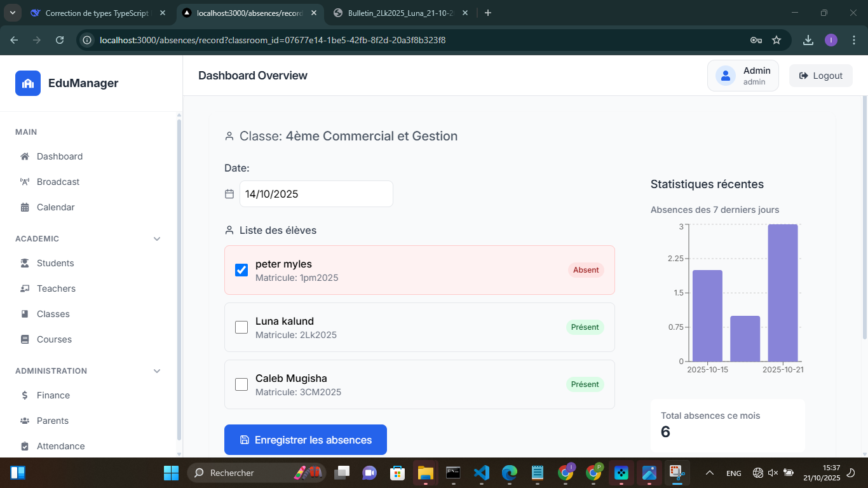Uncheck peter myles absence checkbox
This screenshot has height=488, width=868.
pyautogui.click(x=241, y=270)
